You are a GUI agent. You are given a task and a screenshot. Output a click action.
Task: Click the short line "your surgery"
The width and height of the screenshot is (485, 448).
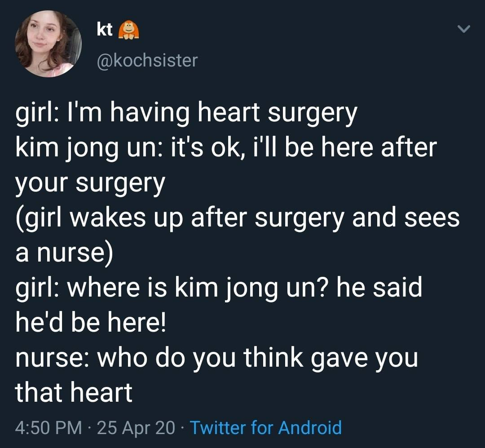(90, 183)
